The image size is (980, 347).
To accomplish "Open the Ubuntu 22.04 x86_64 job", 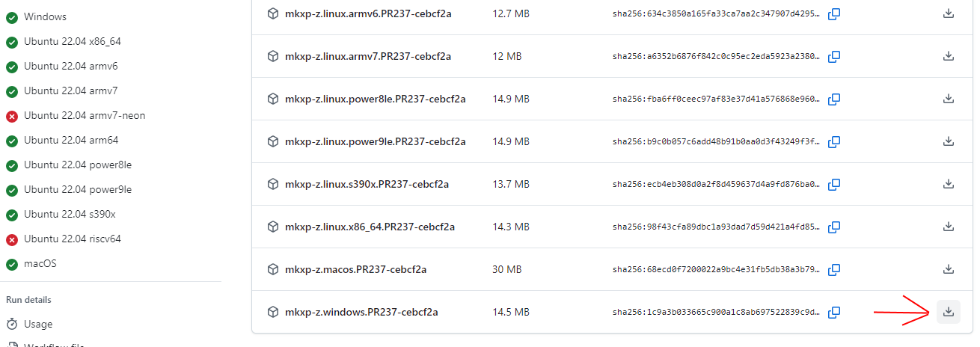I will coord(72,42).
